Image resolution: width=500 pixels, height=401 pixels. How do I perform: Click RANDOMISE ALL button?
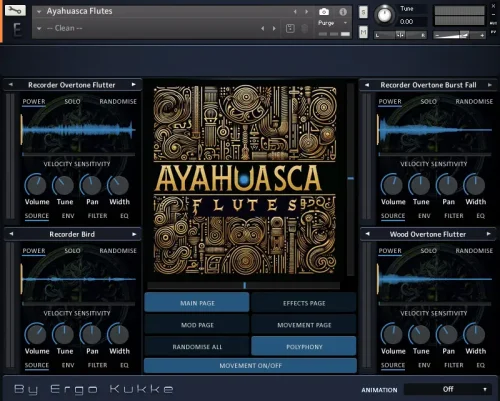pyautogui.click(x=197, y=347)
